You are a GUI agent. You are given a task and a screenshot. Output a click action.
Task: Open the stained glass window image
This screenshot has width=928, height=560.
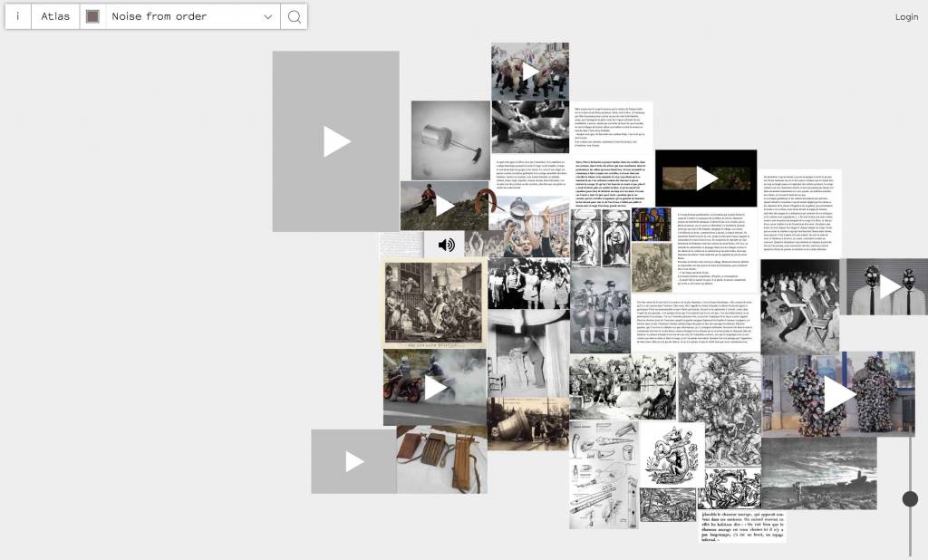pos(651,225)
